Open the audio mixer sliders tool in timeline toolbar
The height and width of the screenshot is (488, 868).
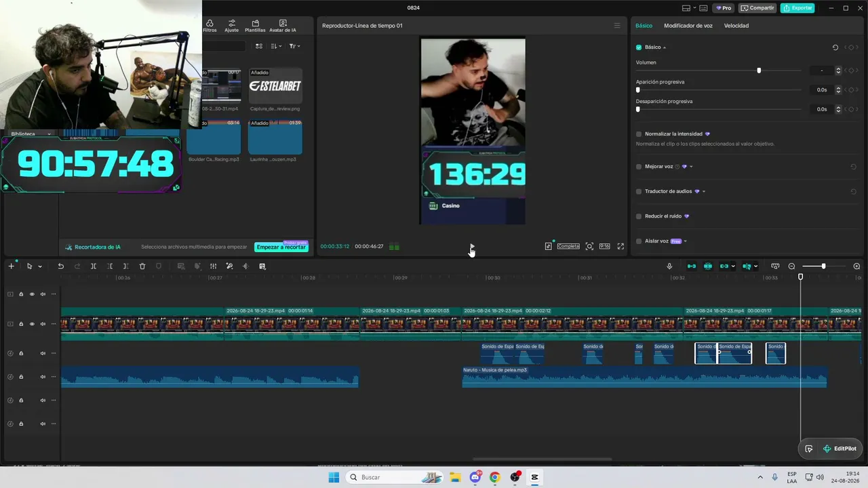click(213, 266)
